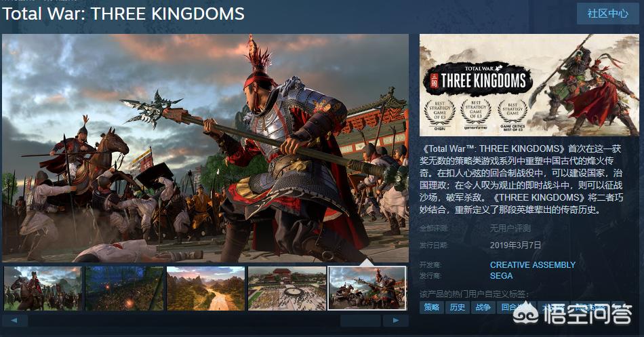
Task: Click the 策略 strategy tag
Action: click(x=432, y=307)
